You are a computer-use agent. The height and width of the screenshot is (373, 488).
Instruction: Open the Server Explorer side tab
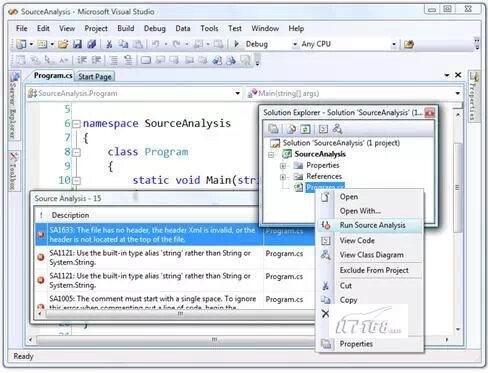(14, 106)
